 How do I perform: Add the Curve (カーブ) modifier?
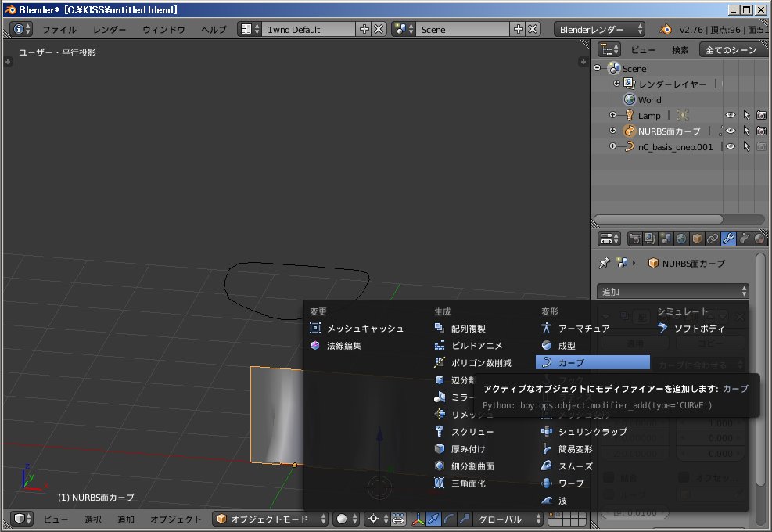point(593,362)
